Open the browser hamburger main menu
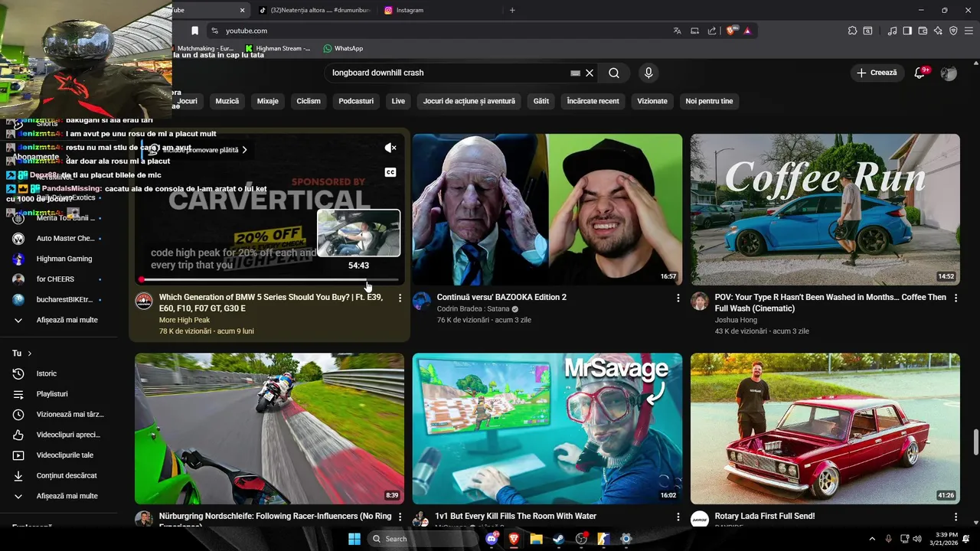Viewport: 980px width, 551px height. point(969,31)
